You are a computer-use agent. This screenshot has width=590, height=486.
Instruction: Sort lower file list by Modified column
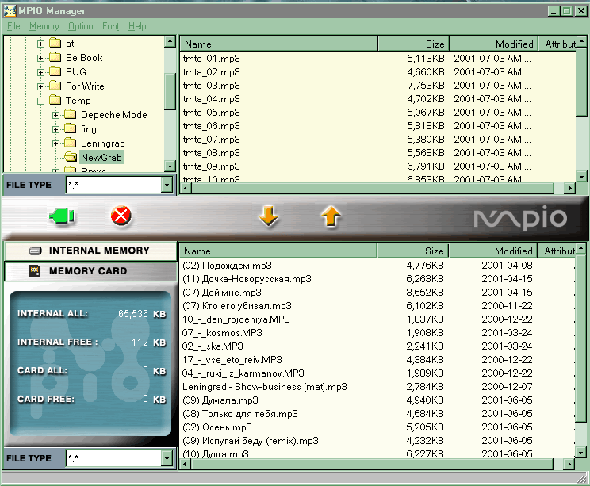[x=493, y=251]
